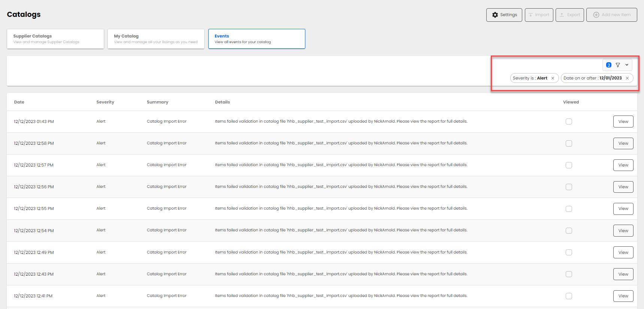Switch to the Supplier Catalogs tab
Image resolution: width=644 pixels, height=309 pixels.
tap(55, 39)
